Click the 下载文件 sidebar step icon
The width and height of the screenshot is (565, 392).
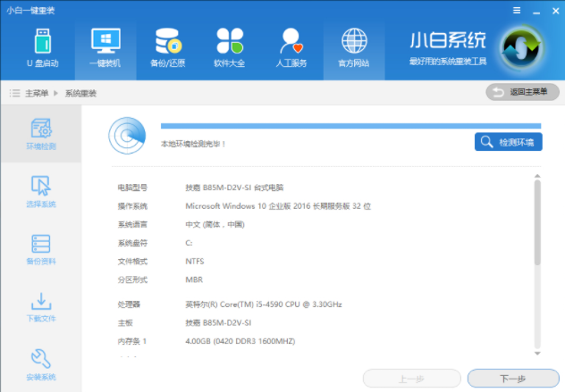pos(41,307)
